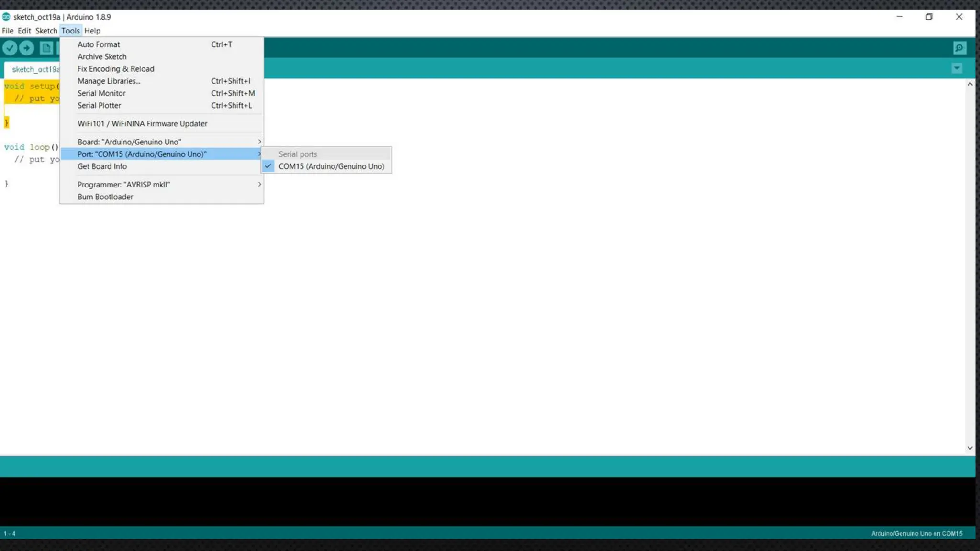Click inside the black console output area

click(488, 502)
